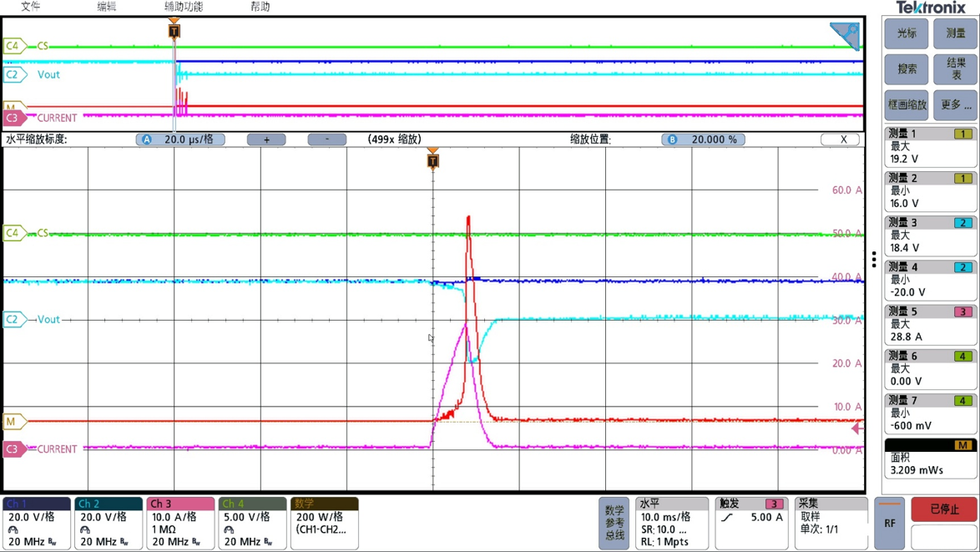Click the 已停止 run/stop button
The image size is (980, 552).
944,509
